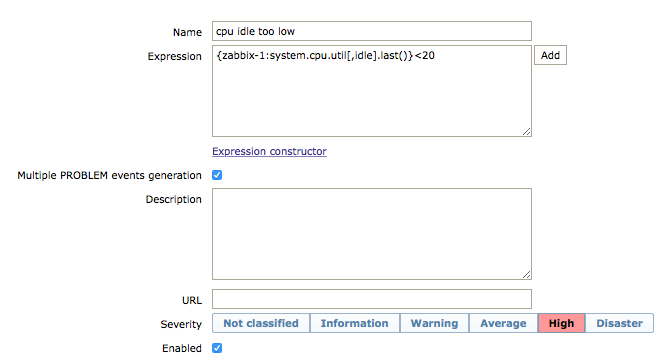The height and width of the screenshot is (364, 664).
Task: Select Information severity
Action: [x=354, y=323]
